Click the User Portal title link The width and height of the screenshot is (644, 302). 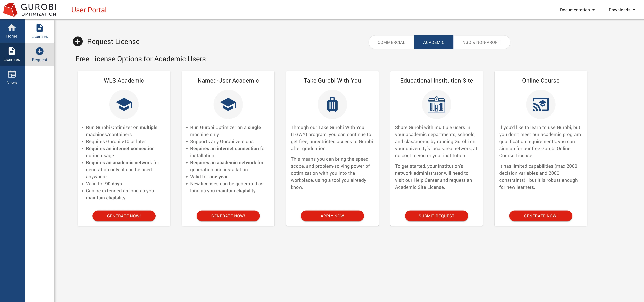click(x=89, y=10)
